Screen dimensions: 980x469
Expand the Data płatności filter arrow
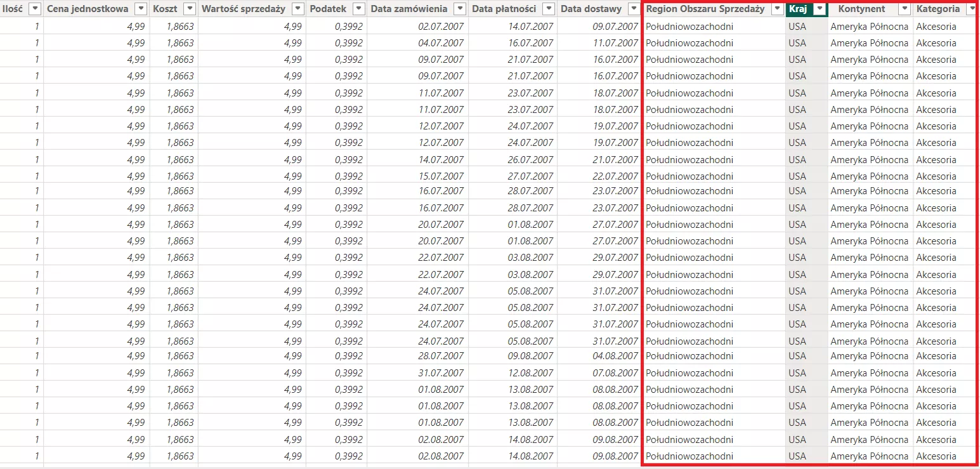pyautogui.click(x=549, y=9)
